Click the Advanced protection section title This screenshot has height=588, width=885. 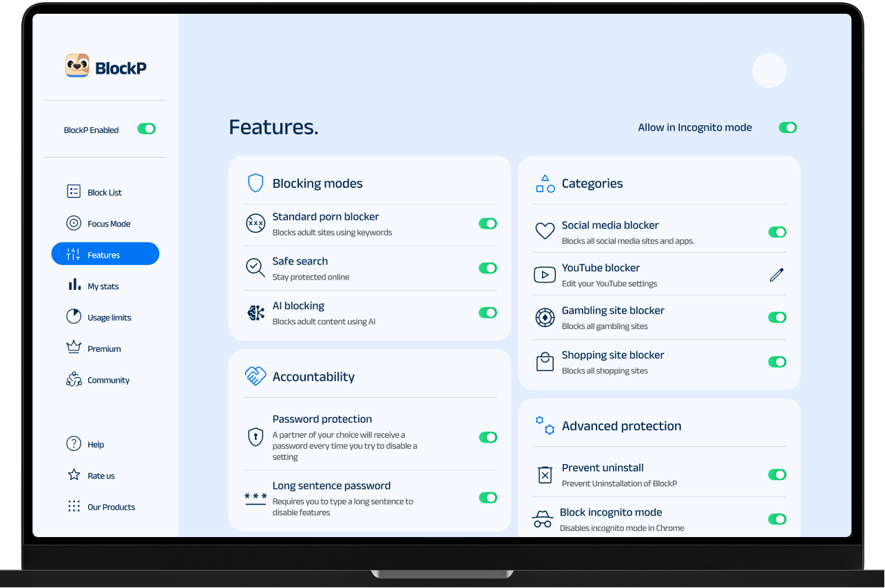622,426
